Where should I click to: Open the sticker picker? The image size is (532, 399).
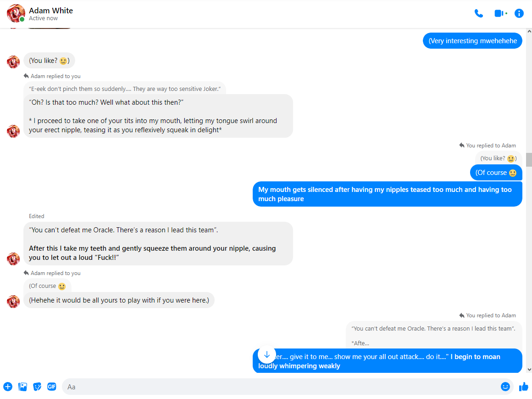click(37, 387)
